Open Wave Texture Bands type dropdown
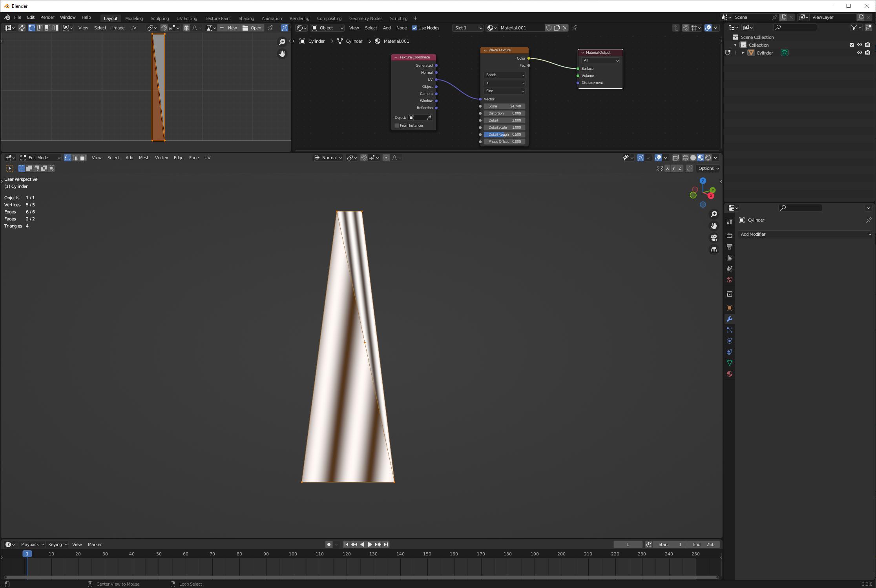Image resolution: width=876 pixels, height=588 pixels. click(504, 75)
